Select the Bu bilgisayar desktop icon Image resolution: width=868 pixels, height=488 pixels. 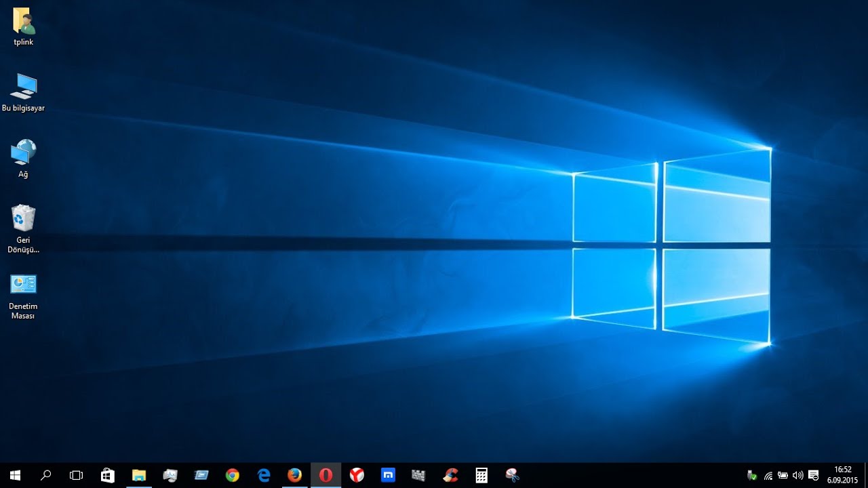pyautogui.click(x=23, y=93)
